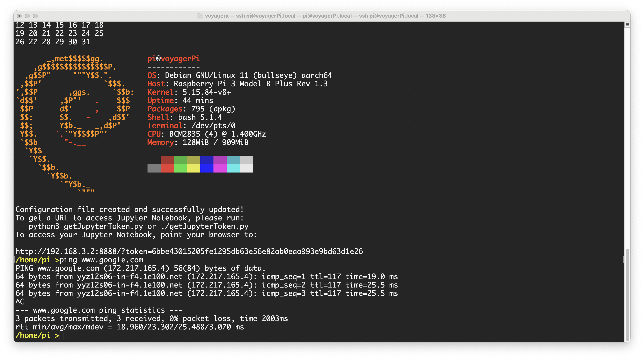Click the split-pane icon at the scrollbar top
Viewport: 644px width, 359px height.
point(627,25)
